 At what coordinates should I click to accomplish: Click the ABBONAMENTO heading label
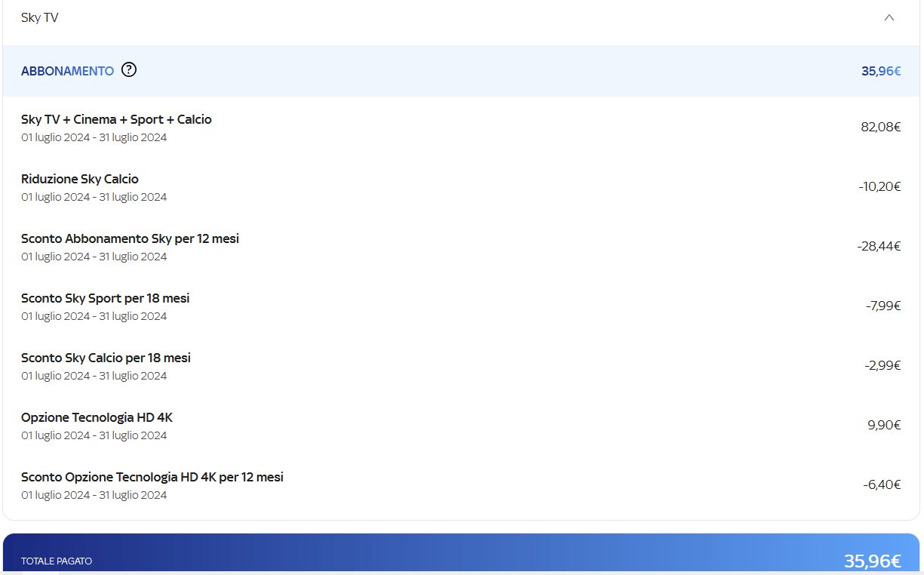[68, 71]
